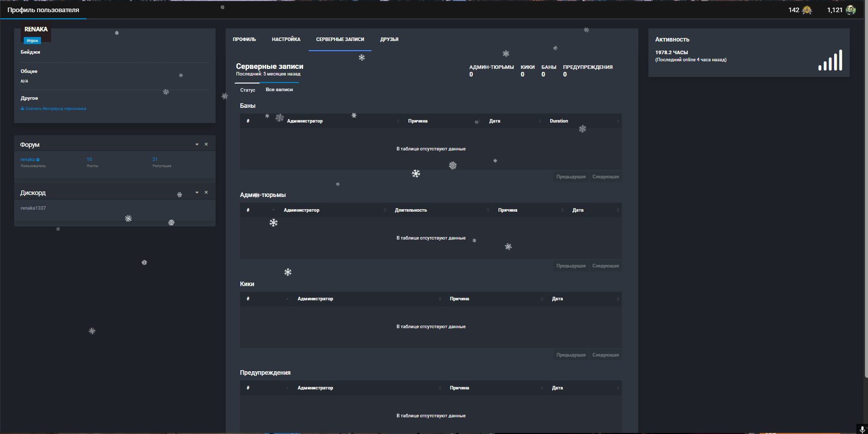The width and height of the screenshot is (868, 434).
Task: Click the microphone icon in the bottom corner
Action: point(862,429)
